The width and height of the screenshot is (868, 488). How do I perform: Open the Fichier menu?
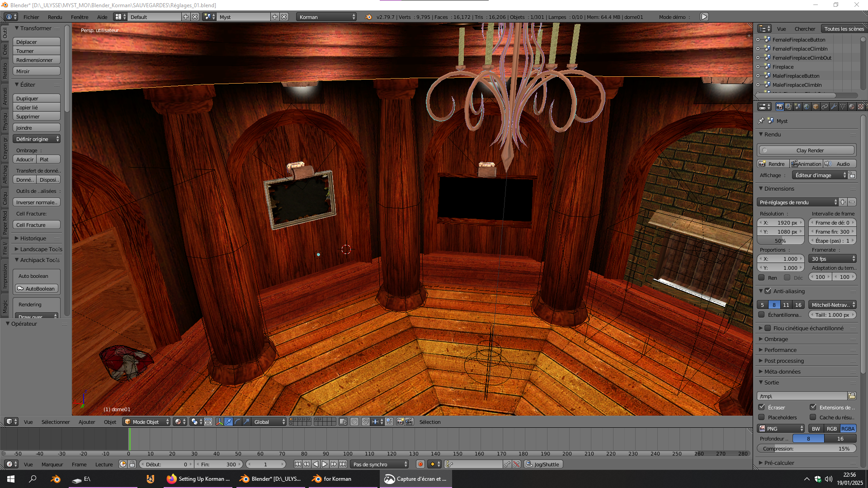pos(31,17)
